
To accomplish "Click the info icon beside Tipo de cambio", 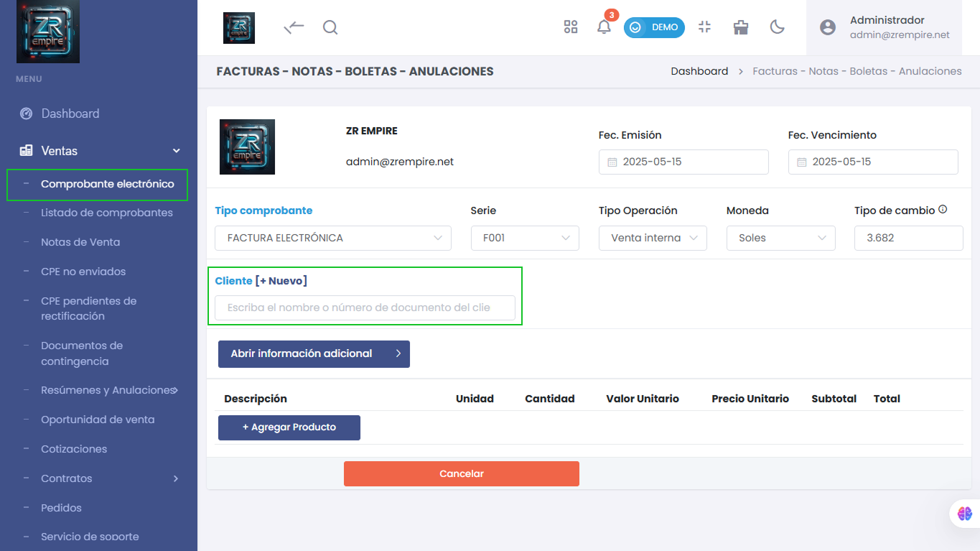I will (943, 210).
